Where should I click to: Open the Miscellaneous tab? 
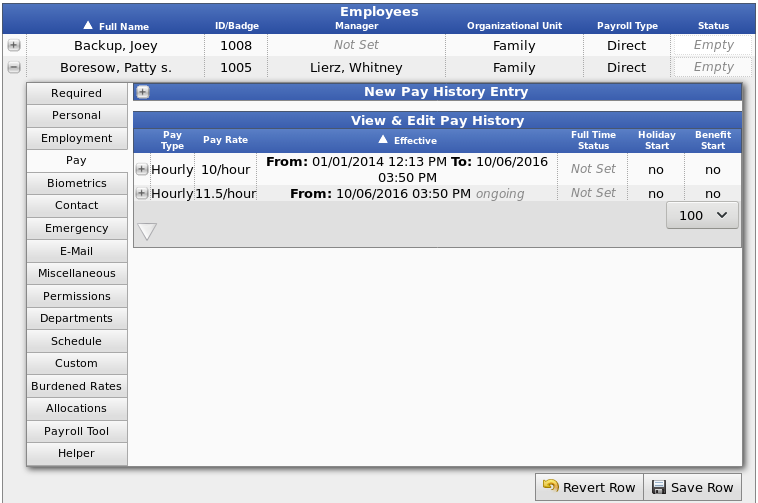coord(77,273)
